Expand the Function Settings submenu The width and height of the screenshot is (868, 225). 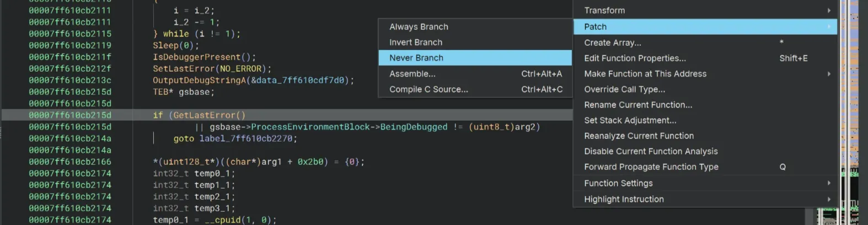coord(829,183)
